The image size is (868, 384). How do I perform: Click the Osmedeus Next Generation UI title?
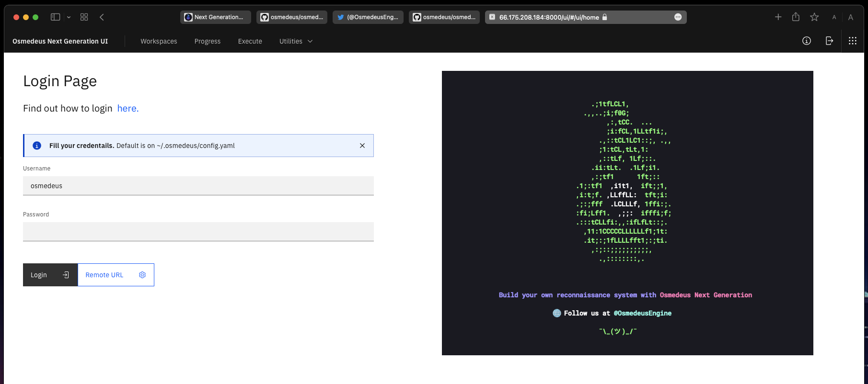pyautogui.click(x=60, y=41)
